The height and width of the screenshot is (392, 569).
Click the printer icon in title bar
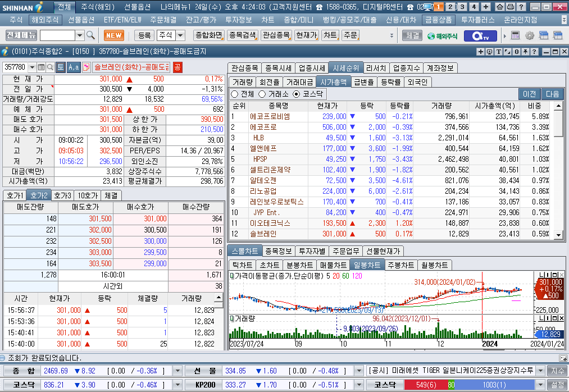(510, 7)
